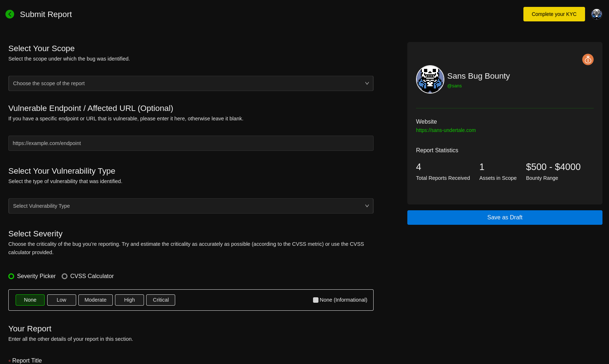The image size is (609, 364).
Task: Choose the None severity level
Action: pyautogui.click(x=30, y=300)
